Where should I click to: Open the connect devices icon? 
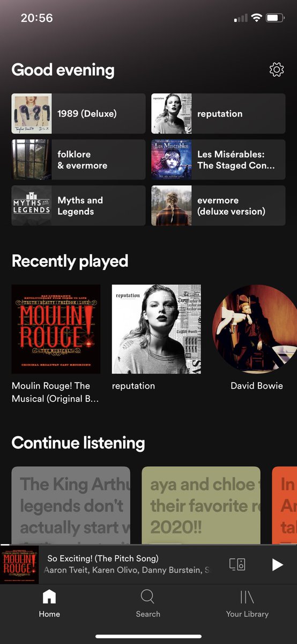tap(237, 564)
